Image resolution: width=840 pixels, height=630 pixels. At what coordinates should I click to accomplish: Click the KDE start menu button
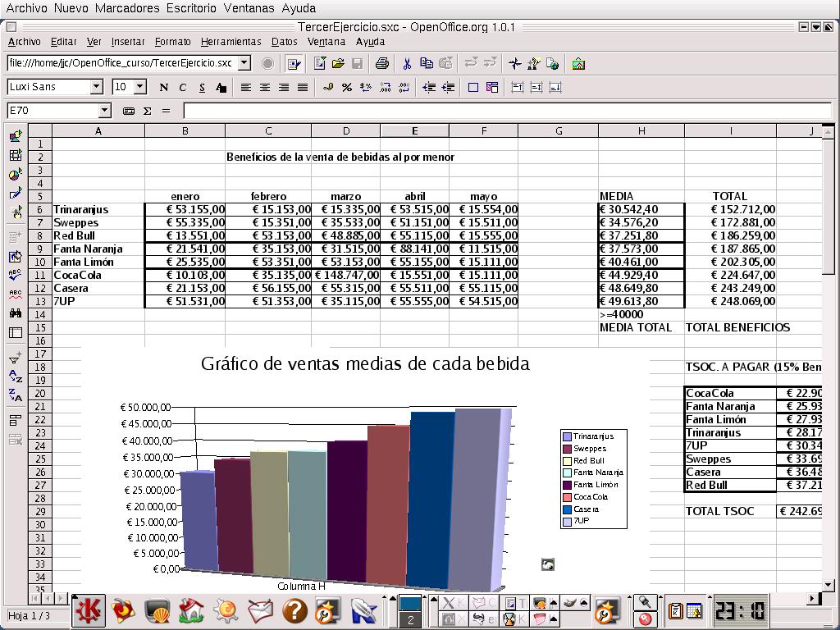[88, 610]
